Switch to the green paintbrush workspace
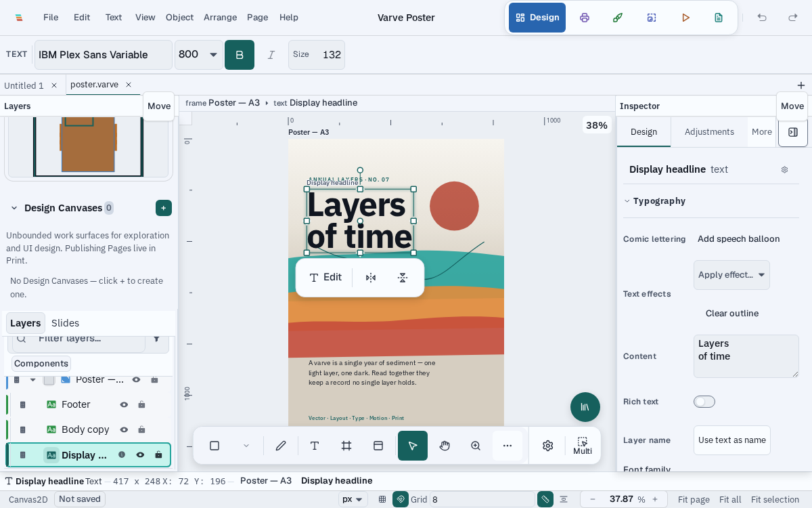This screenshot has height=508, width=812. pos(618,18)
